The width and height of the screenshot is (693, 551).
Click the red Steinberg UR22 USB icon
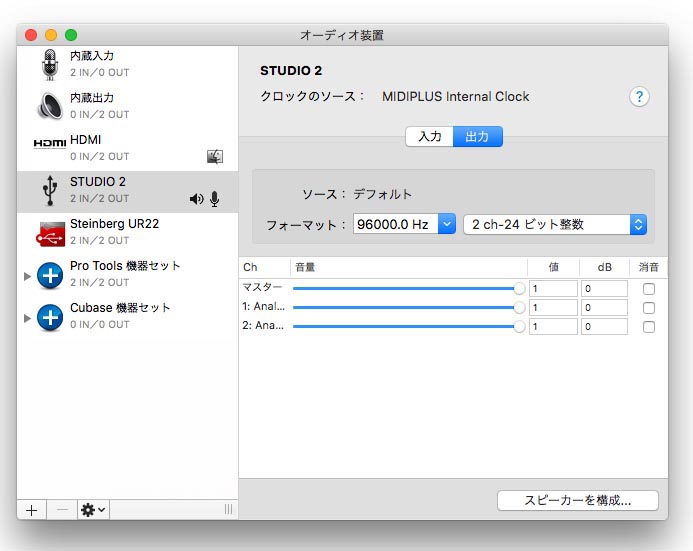pyautogui.click(x=50, y=234)
